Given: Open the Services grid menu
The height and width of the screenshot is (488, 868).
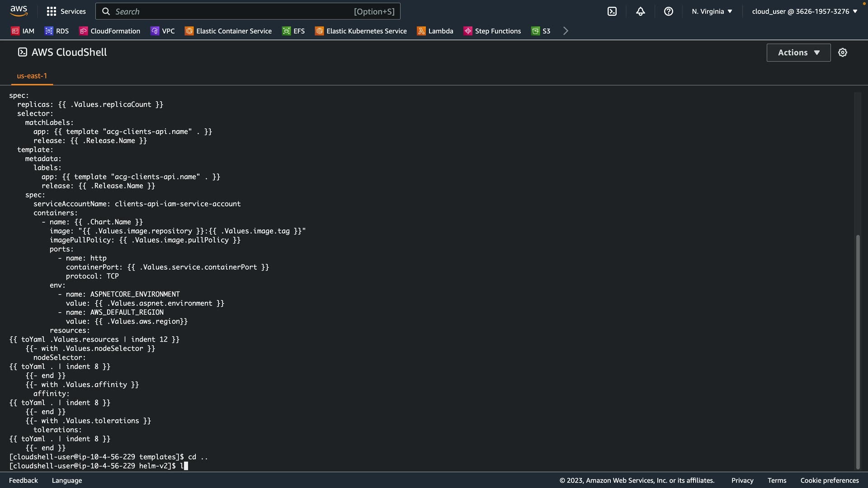Looking at the screenshot, I should click(66, 11).
